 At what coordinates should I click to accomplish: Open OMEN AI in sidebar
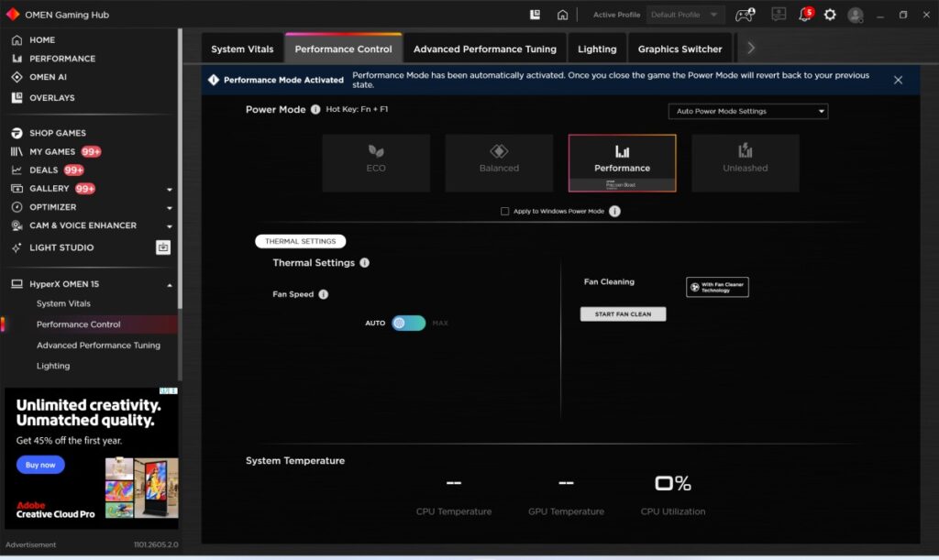(x=48, y=77)
